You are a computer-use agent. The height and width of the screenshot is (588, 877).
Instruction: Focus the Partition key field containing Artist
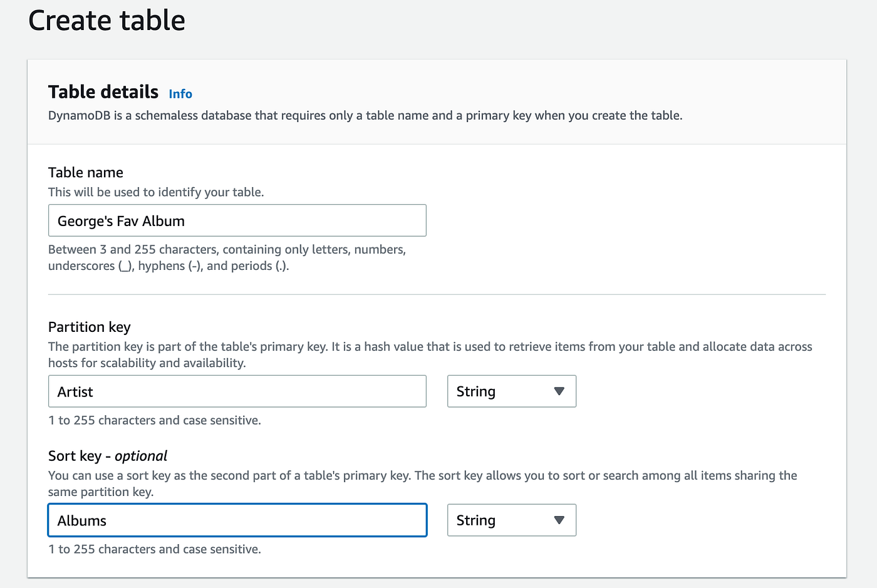(237, 392)
